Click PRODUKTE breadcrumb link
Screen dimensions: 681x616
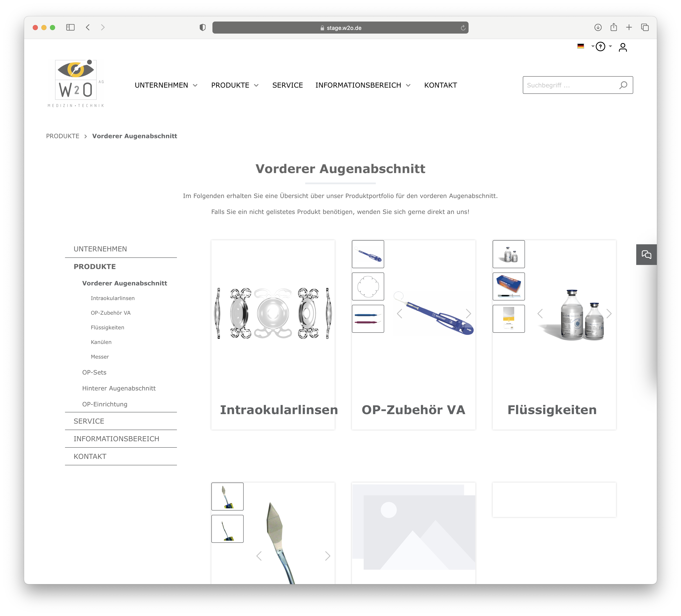pyautogui.click(x=62, y=136)
